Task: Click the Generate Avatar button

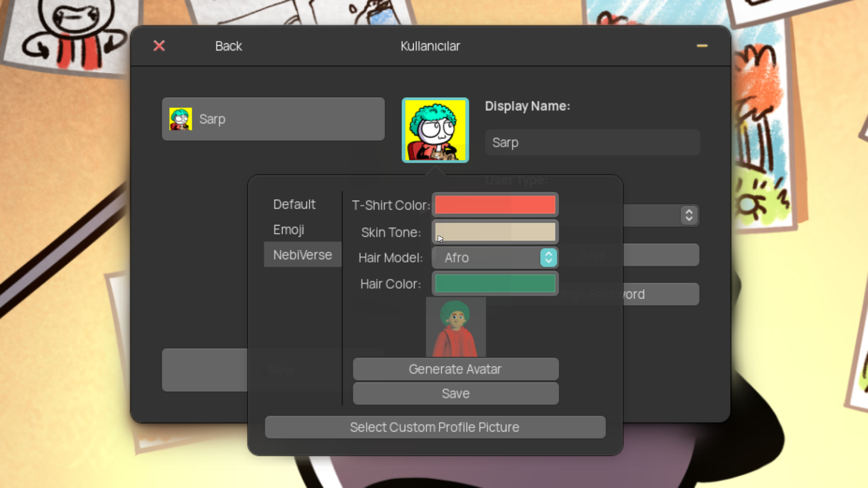Action: (x=456, y=369)
